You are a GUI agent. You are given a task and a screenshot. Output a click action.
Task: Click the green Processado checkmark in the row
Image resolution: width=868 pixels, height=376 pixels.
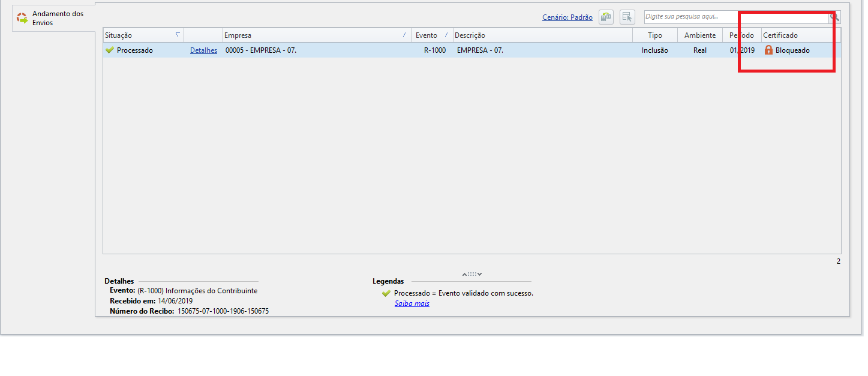pos(109,50)
